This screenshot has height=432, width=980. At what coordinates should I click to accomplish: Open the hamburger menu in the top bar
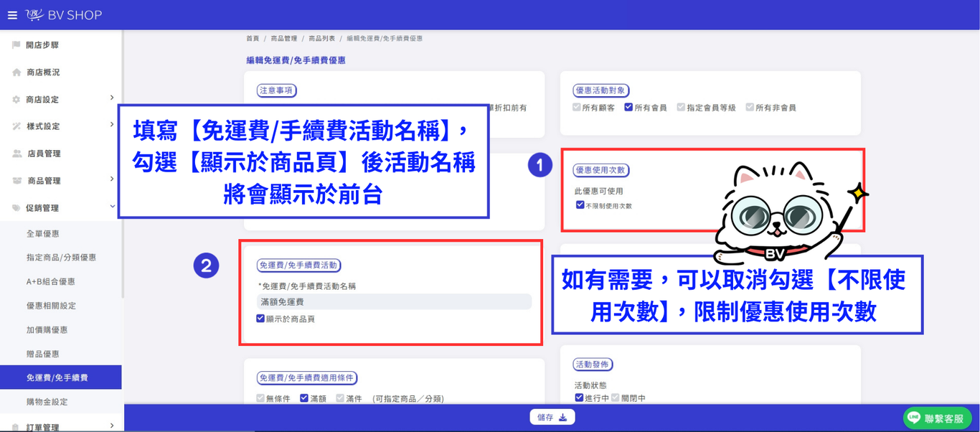[x=12, y=15]
